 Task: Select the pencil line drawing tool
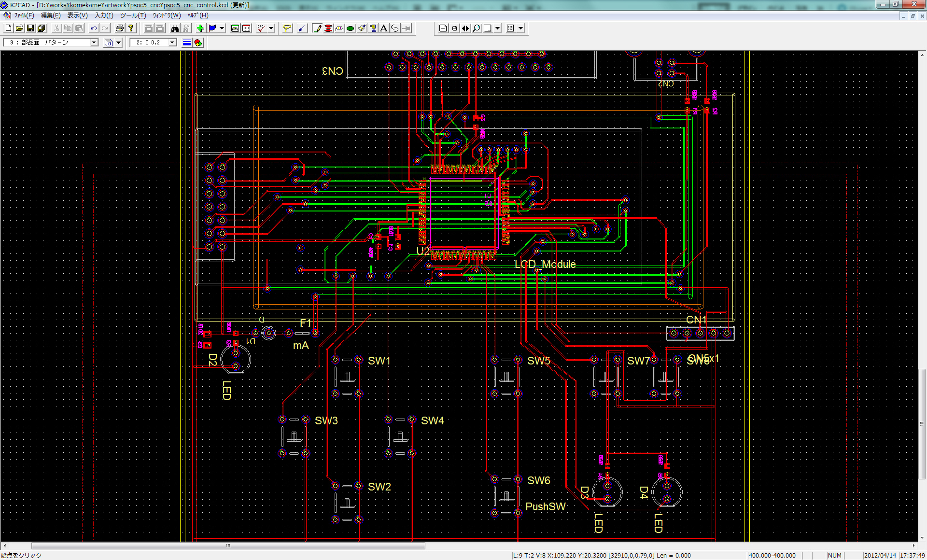coord(317,28)
